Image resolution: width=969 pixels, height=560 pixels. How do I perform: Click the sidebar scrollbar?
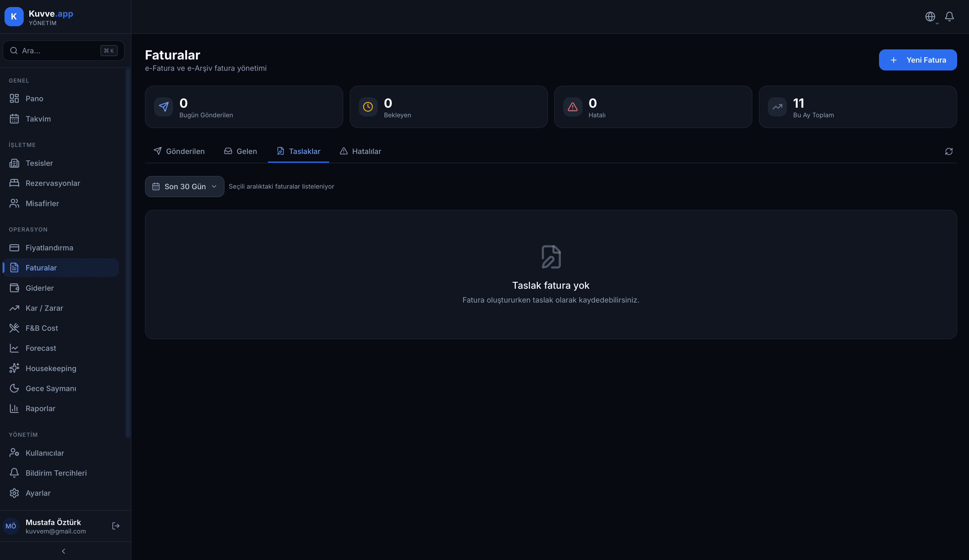[x=128, y=253]
